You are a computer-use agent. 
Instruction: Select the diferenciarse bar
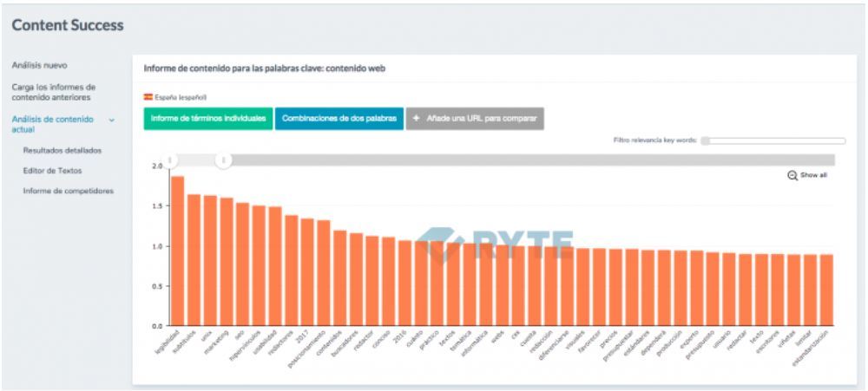(x=567, y=286)
